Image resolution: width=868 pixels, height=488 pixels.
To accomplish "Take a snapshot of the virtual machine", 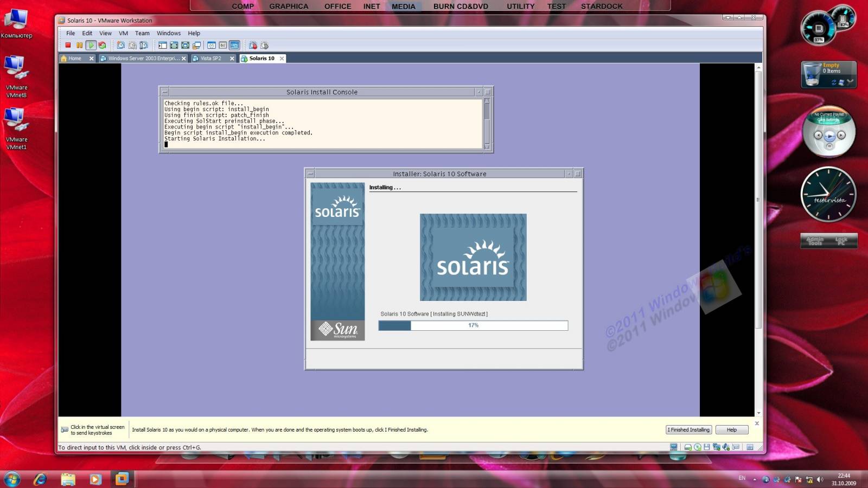I will [120, 46].
